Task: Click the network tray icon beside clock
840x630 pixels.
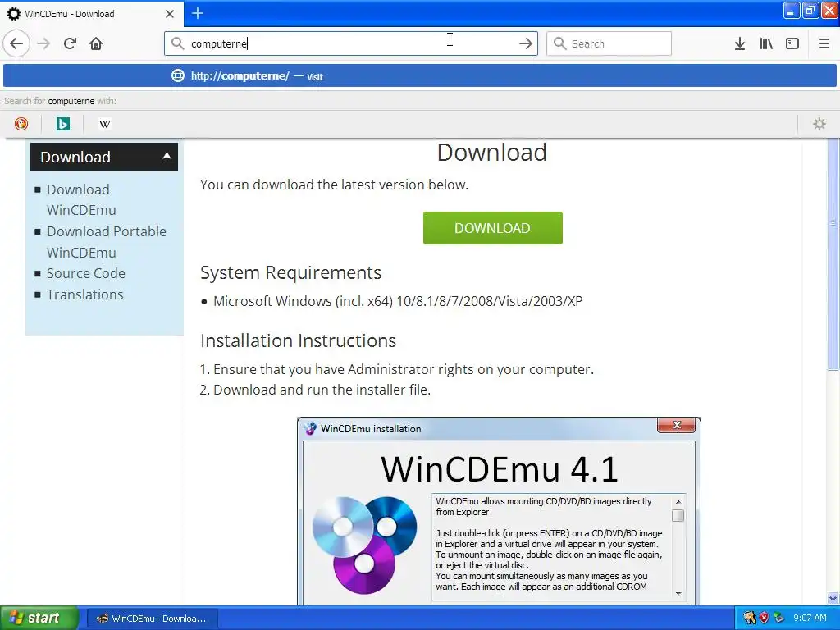Action: [779, 618]
